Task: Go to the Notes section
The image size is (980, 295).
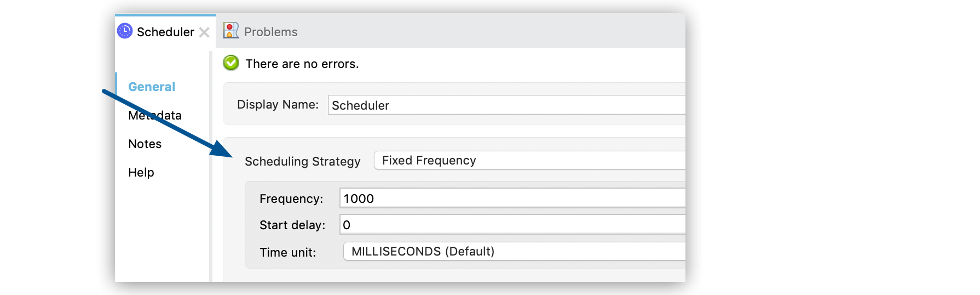Action: [145, 144]
